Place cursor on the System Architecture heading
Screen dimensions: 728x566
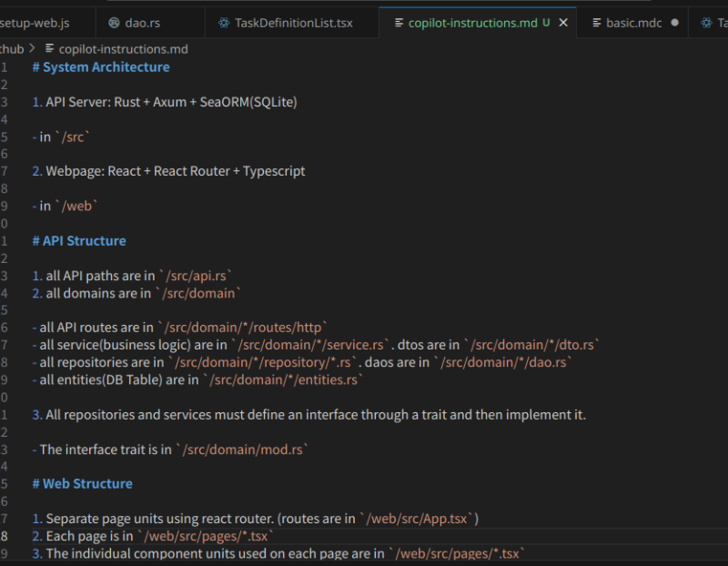pyautogui.click(x=105, y=66)
